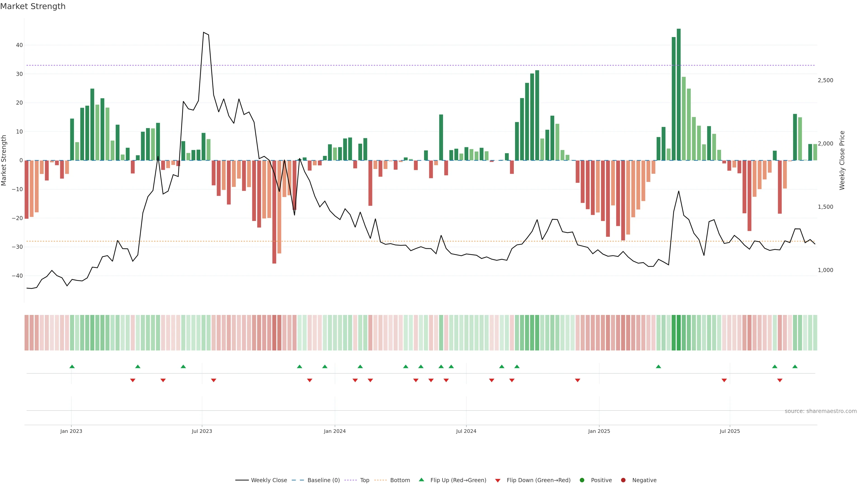The height and width of the screenshot is (488, 868).
Task: Click the last Flip Down marker in late 2025
Action: [x=780, y=380]
